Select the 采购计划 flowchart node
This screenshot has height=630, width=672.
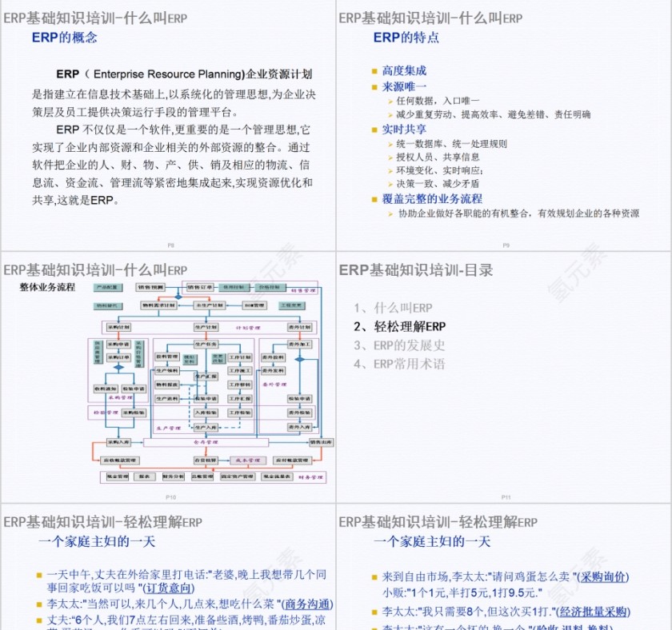coord(118,326)
